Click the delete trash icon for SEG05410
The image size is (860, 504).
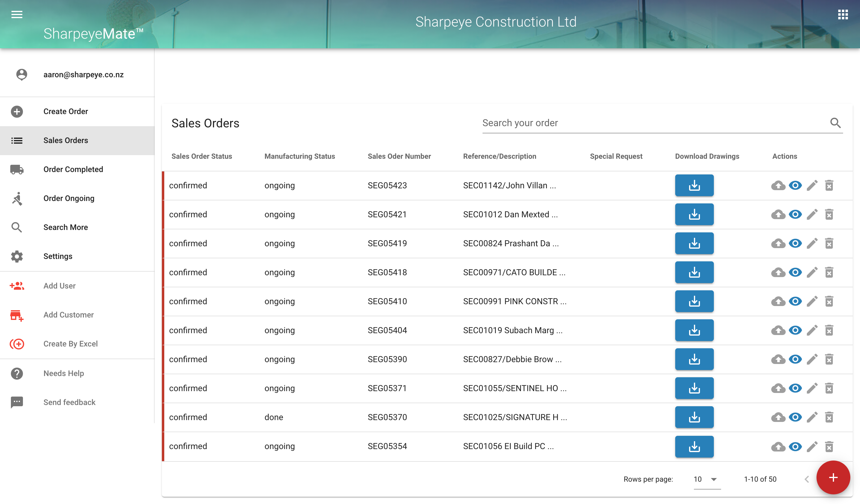[x=829, y=301]
